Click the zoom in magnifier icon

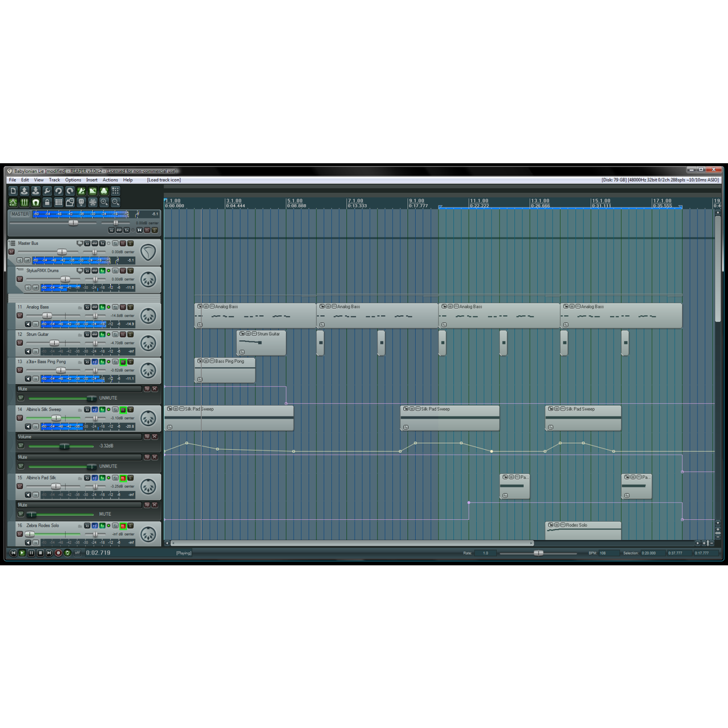(x=104, y=202)
